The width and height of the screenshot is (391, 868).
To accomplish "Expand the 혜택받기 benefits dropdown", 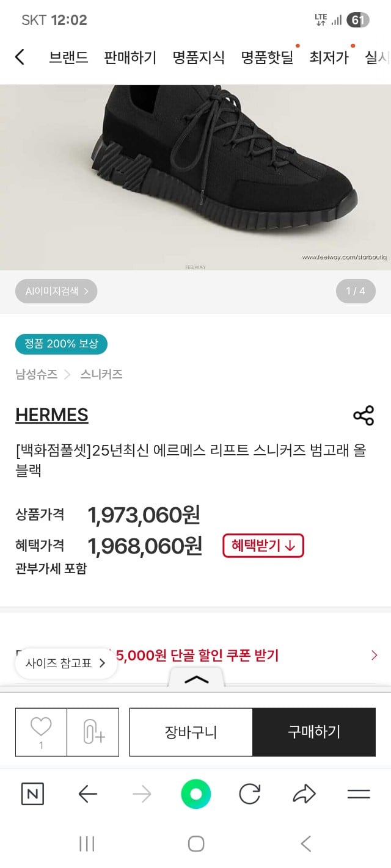I will point(263,545).
